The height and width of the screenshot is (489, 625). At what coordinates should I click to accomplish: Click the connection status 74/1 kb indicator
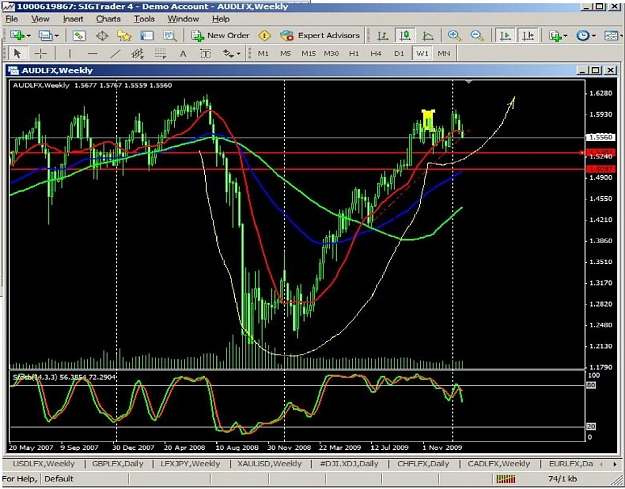561,479
